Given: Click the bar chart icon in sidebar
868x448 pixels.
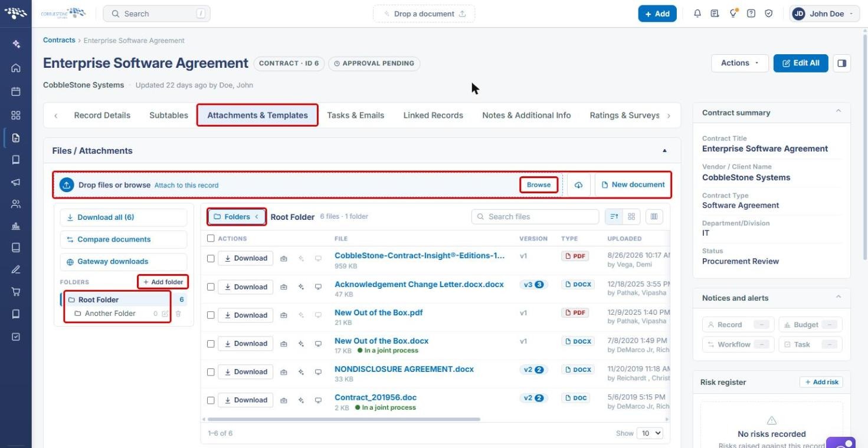Looking at the screenshot, I should (x=16, y=226).
